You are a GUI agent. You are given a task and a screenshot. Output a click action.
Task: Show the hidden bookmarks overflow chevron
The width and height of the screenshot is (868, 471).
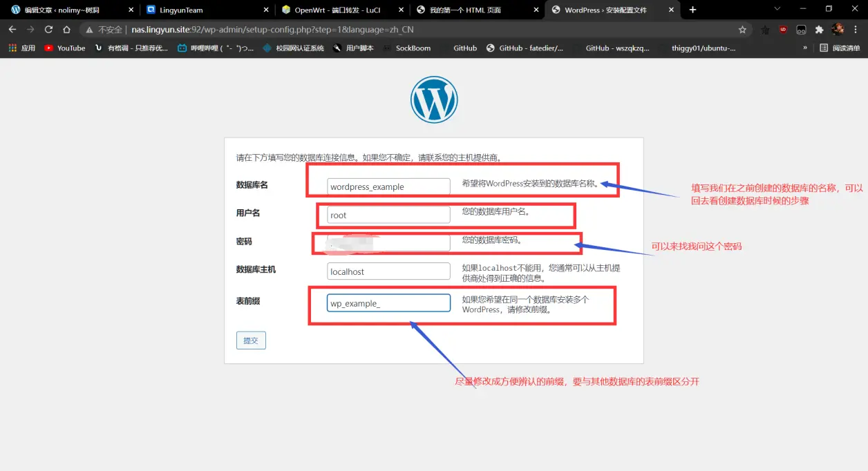click(805, 48)
